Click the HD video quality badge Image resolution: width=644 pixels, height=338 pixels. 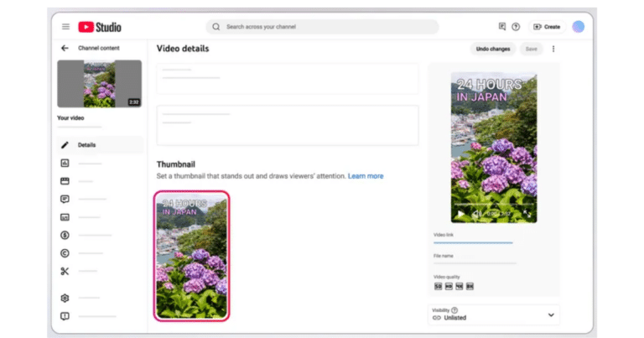(x=449, y=287)
